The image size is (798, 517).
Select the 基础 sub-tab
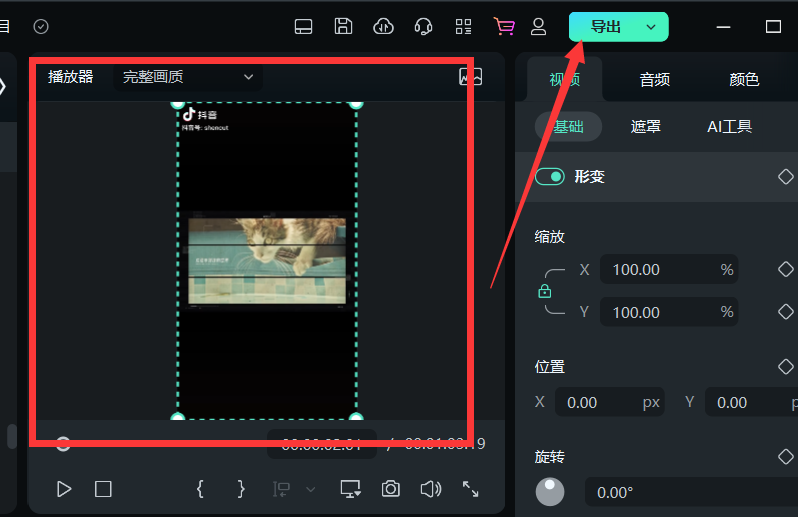tap(568, 126)
